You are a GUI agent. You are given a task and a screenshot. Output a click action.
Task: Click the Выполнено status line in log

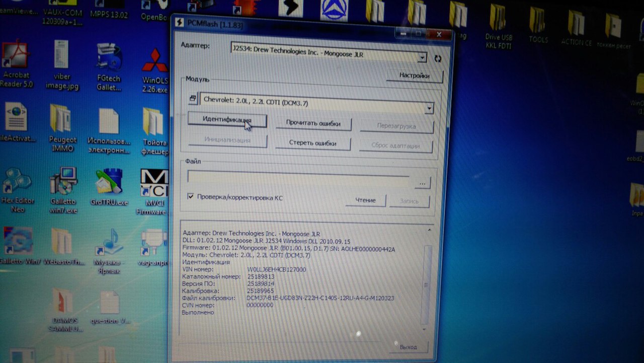pyautogui.click(x=198, y=312)
